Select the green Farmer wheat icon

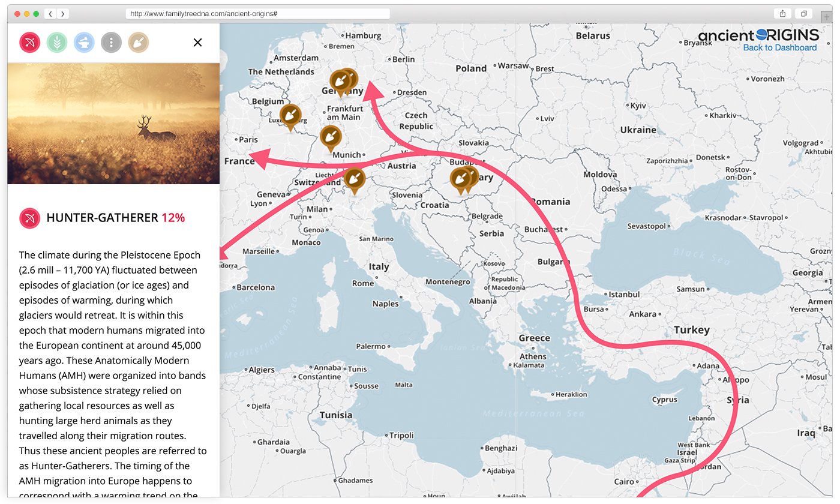pos(57,43)
